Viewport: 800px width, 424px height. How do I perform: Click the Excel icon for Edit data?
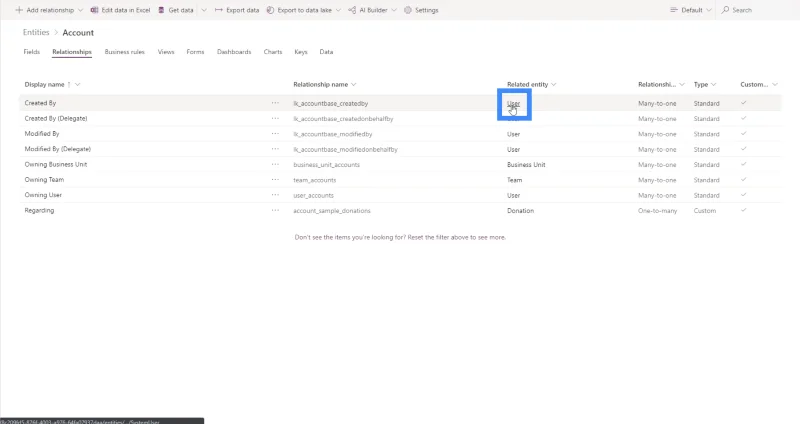click(x=94, y=10)
